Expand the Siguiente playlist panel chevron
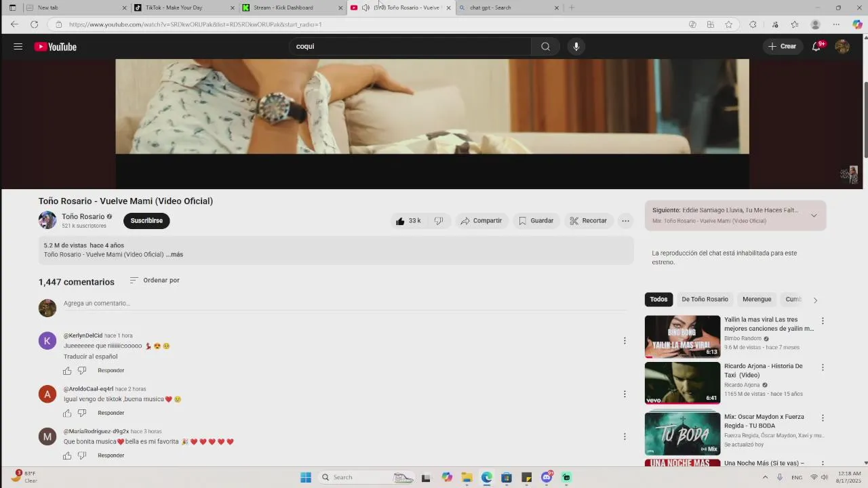Screen dimensions: 868x488 point(814,216)
